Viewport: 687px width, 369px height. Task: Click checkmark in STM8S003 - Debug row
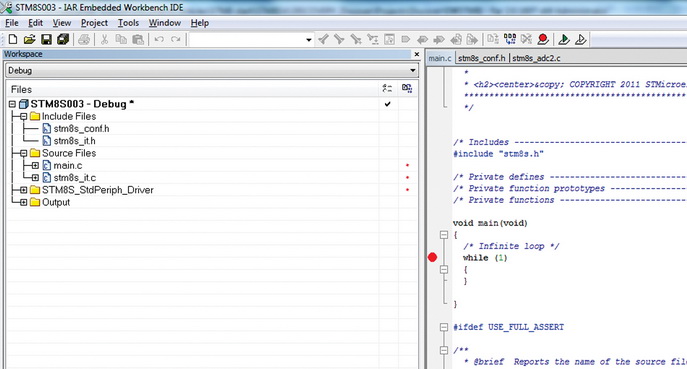tap(387, 104)
